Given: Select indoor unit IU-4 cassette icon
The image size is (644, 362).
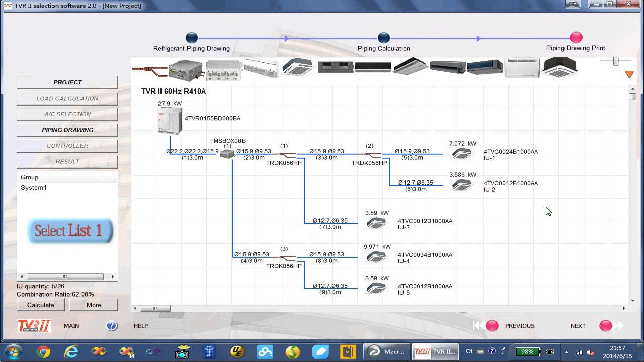Looking at the screenshot, I should pyautogui.click(x=376, y=257).
